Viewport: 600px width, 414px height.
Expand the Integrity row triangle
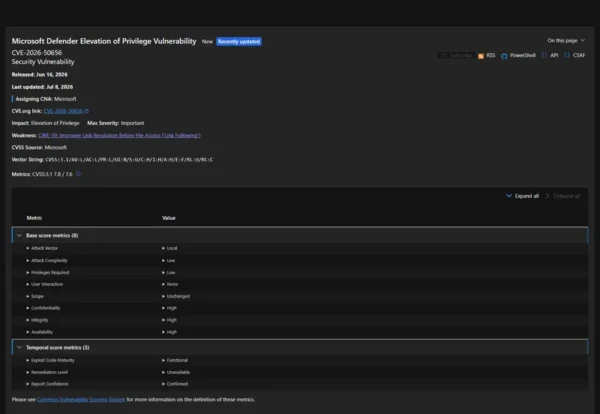tap(28, 320)
